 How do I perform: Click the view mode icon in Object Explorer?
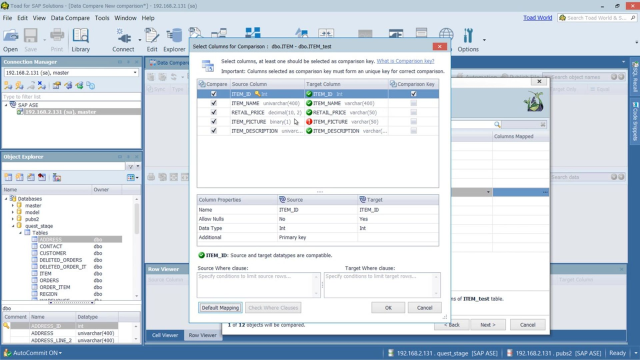coord(131,177)
